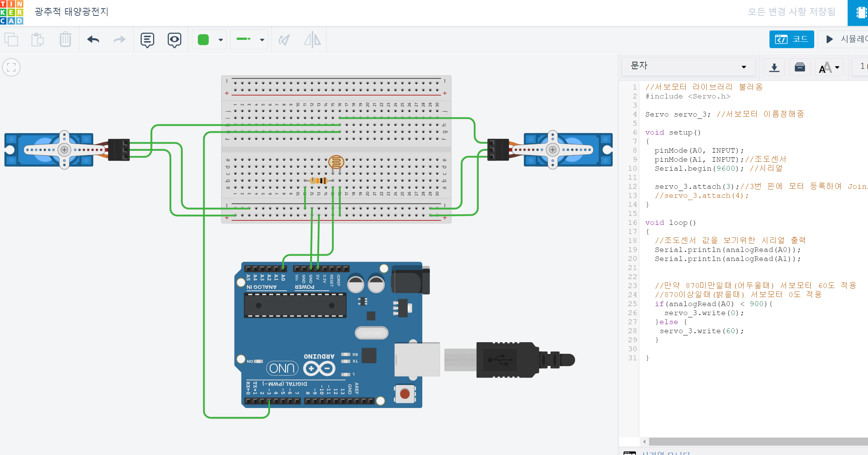This screenshot has width=868, height=455.
Task: Toggle the 코드 code panel button
Action: coord(791,39)
